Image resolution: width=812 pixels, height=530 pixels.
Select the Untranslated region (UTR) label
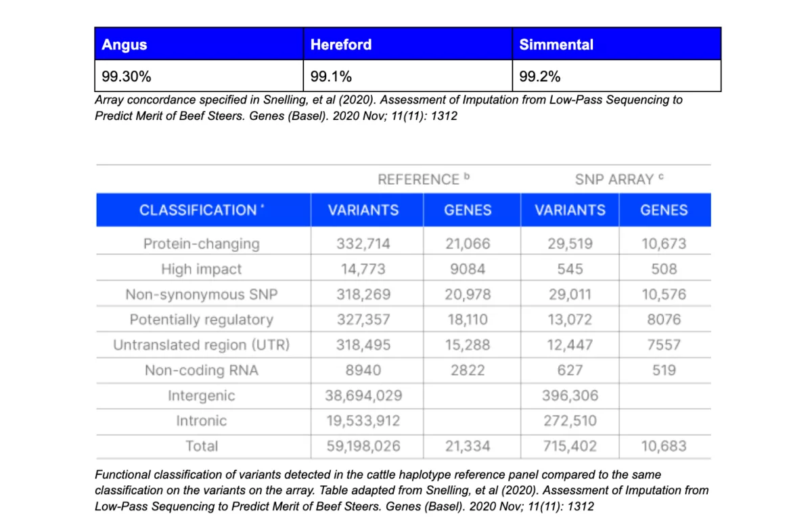(x=201, y=345)
